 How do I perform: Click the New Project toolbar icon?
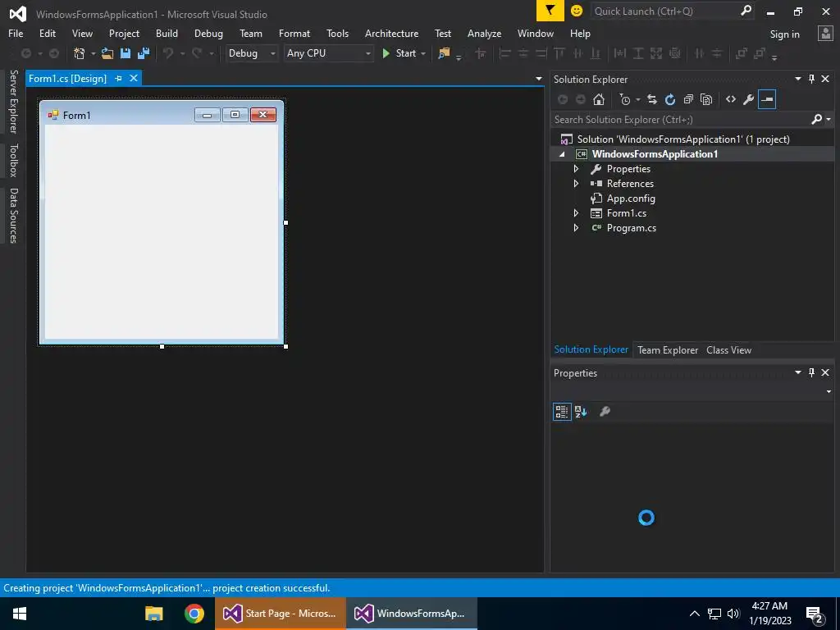[x=80, y=53]
